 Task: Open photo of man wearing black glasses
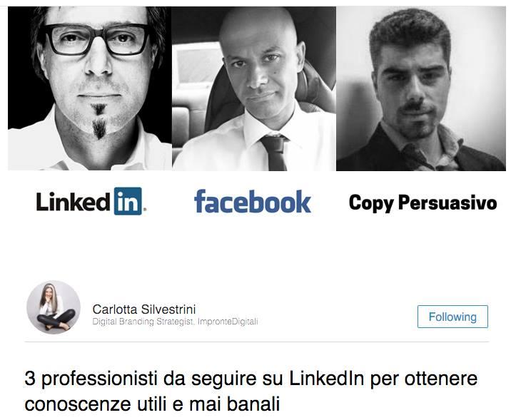[x=90, y=88]
